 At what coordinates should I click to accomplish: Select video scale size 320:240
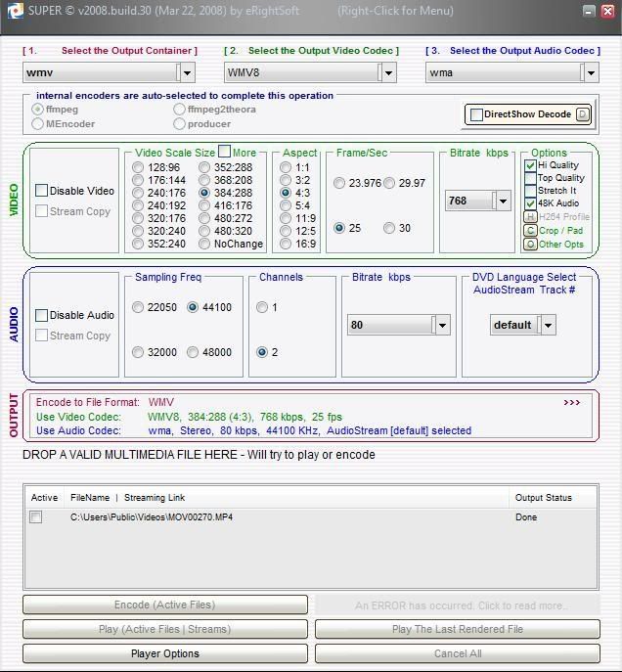[x=138, y=231]
